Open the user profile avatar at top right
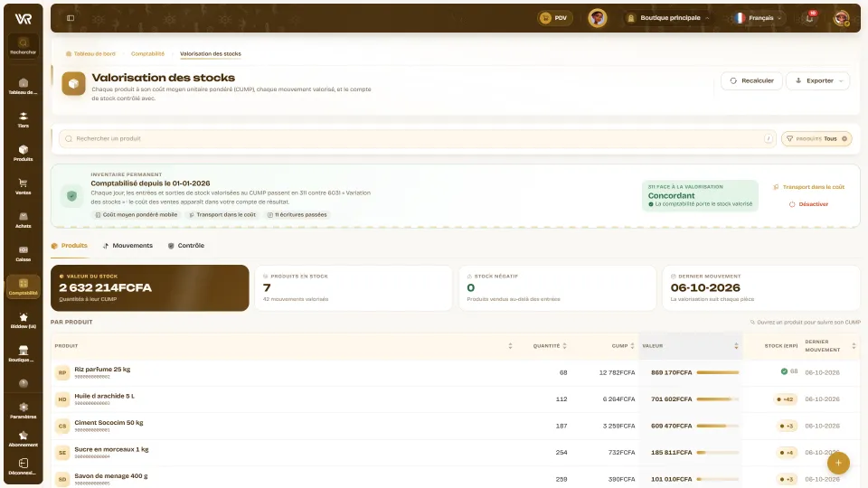 [x=842, y=18]
